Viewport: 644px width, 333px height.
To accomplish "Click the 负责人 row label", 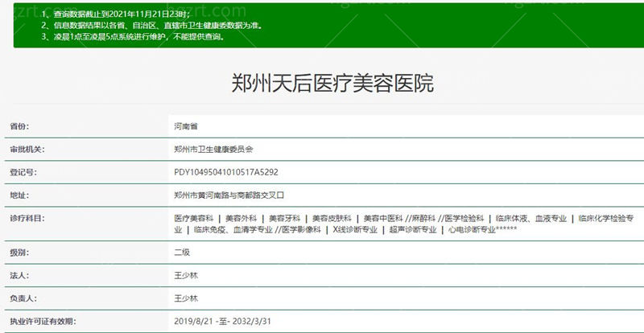I will tap(23, 298).
